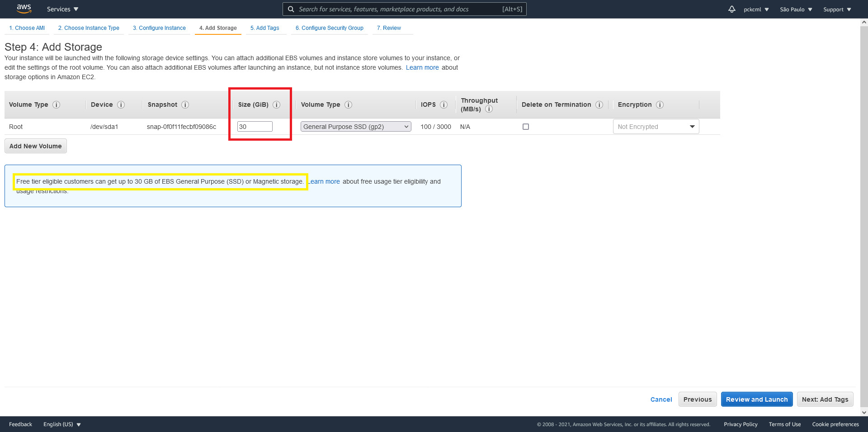Click the IOPS info icon
868x432 pixels.
444,104
